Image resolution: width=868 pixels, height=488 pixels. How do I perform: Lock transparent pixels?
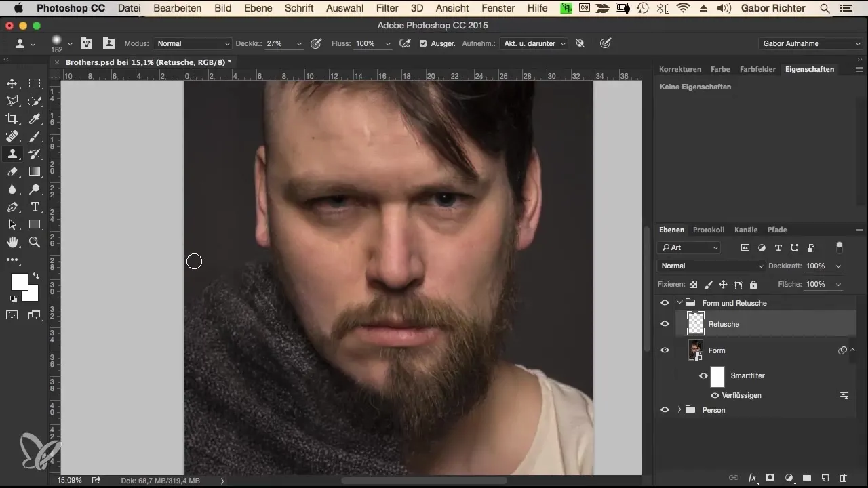pos(693,285)
